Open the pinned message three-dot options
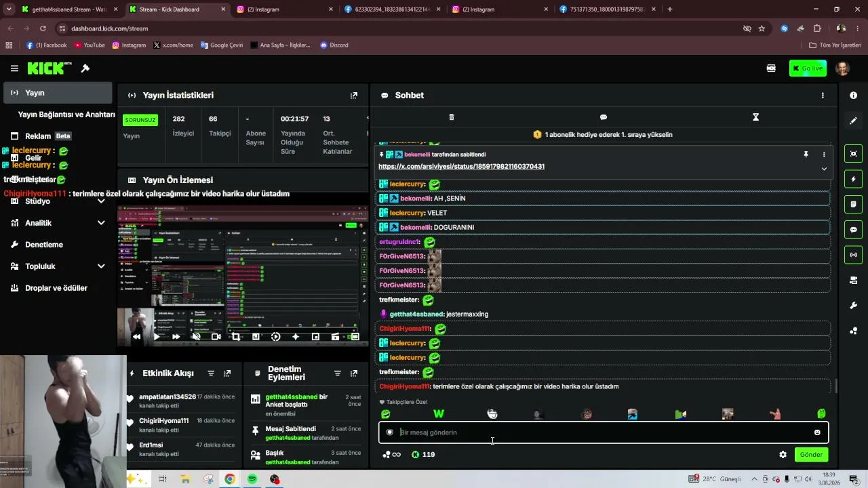Viewport: 868px width, 488px height. 824,155
